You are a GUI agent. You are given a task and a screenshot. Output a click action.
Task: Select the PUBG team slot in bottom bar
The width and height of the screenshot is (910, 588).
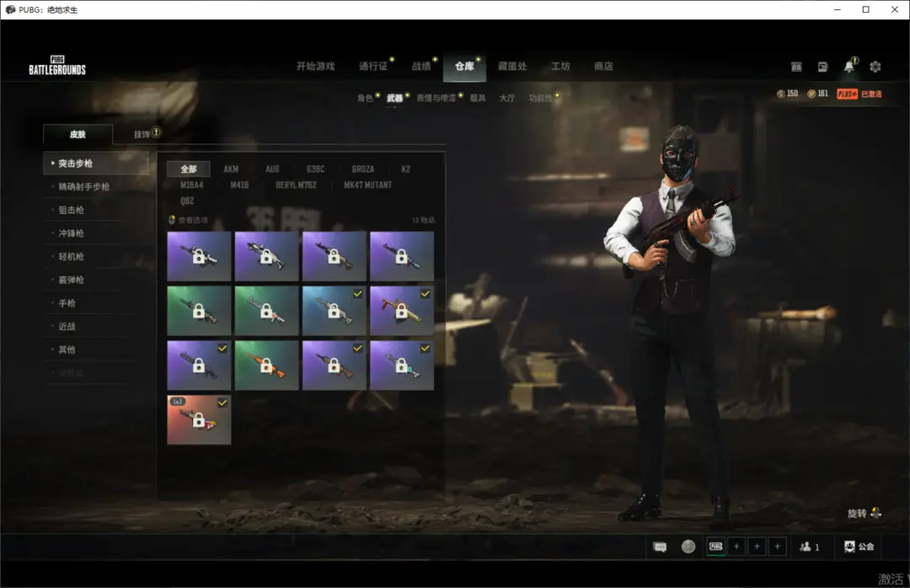click(716, 546)
